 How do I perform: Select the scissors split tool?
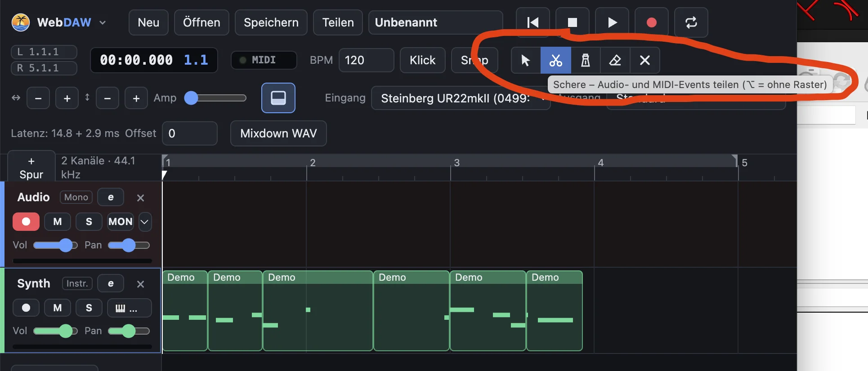[x=556, y=60]
